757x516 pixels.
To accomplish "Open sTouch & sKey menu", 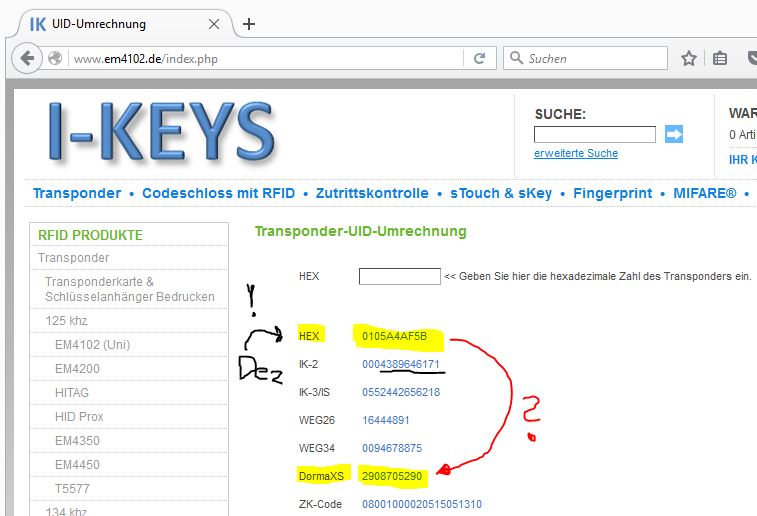I will [501, 193].
